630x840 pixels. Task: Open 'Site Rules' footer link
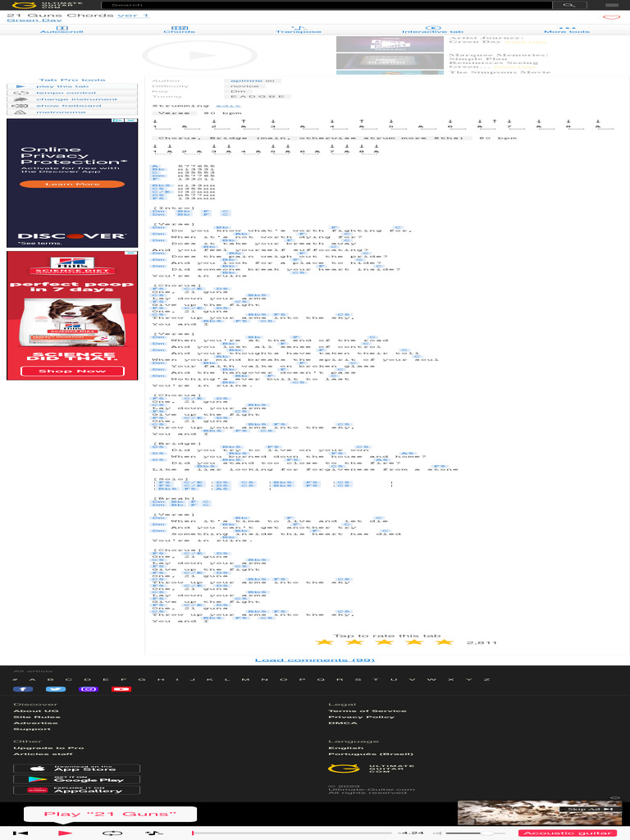click(36, 717)
